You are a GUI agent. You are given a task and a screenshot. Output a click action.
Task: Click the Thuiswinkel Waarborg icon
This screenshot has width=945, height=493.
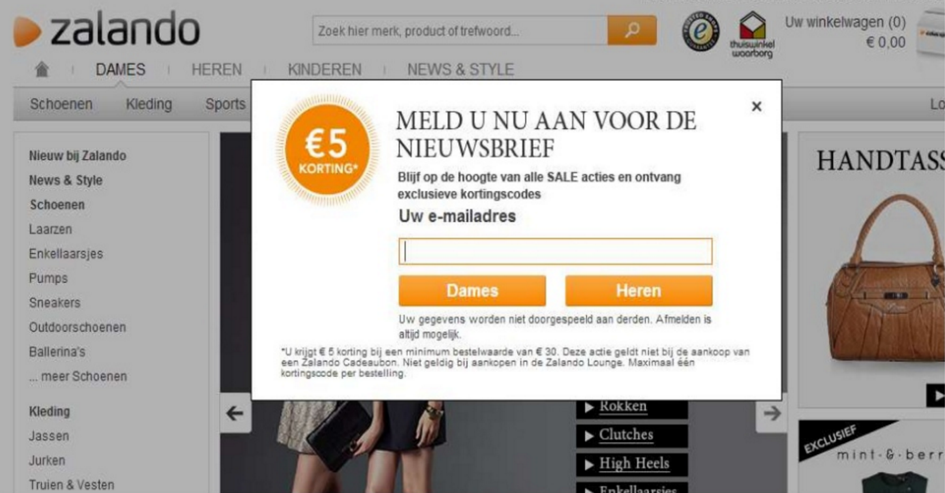click(752, 34)
